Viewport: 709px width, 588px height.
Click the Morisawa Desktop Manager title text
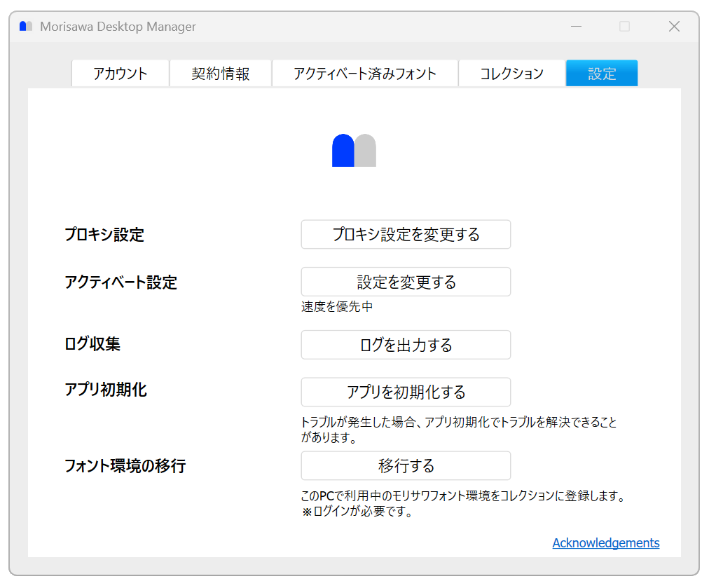pyautogui.click(x=118, y=27)
